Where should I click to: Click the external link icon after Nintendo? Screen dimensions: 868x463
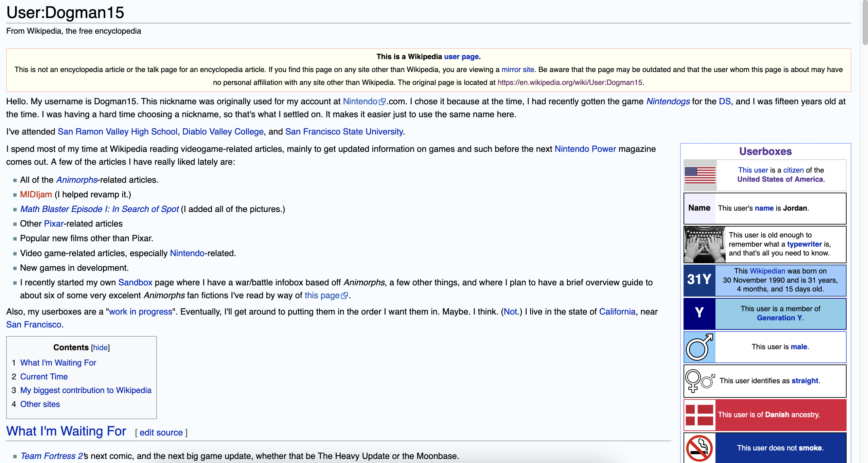382,102
